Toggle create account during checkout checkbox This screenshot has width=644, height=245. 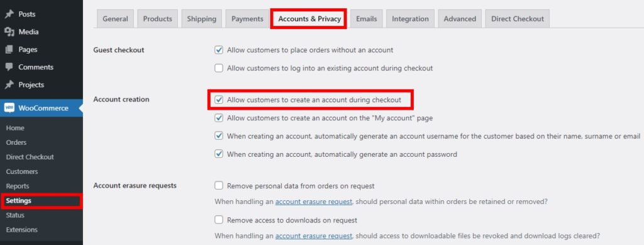coord(219,100)
